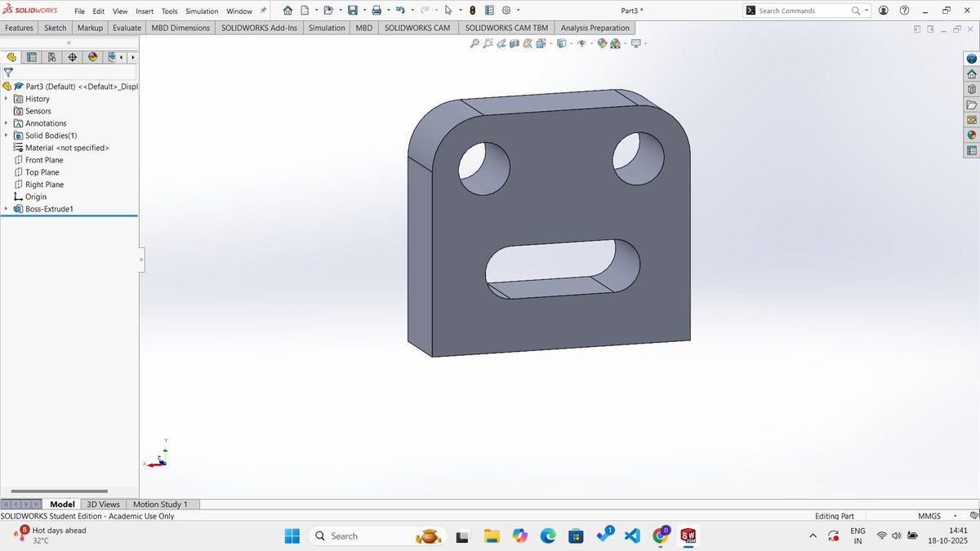The height and width of the screenshot is (551, 980).
Task: Open the DimXpertManager crosshair tab icon
Action: [73, 57]
